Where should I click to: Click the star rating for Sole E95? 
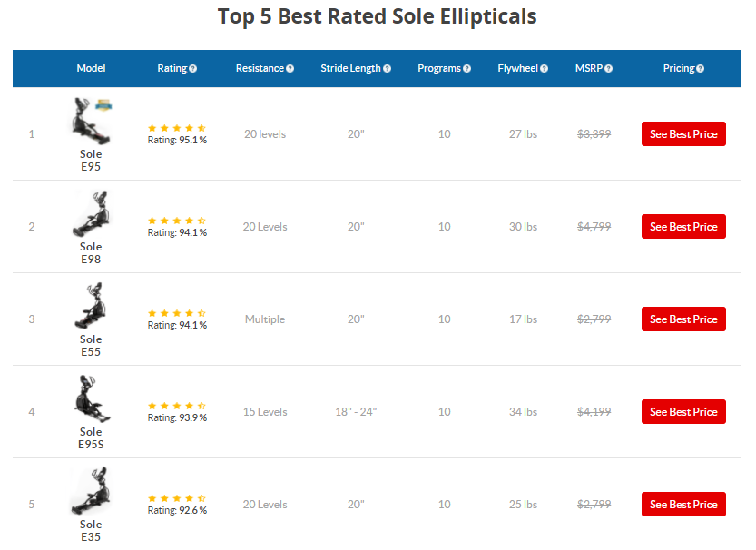(177, 128)
